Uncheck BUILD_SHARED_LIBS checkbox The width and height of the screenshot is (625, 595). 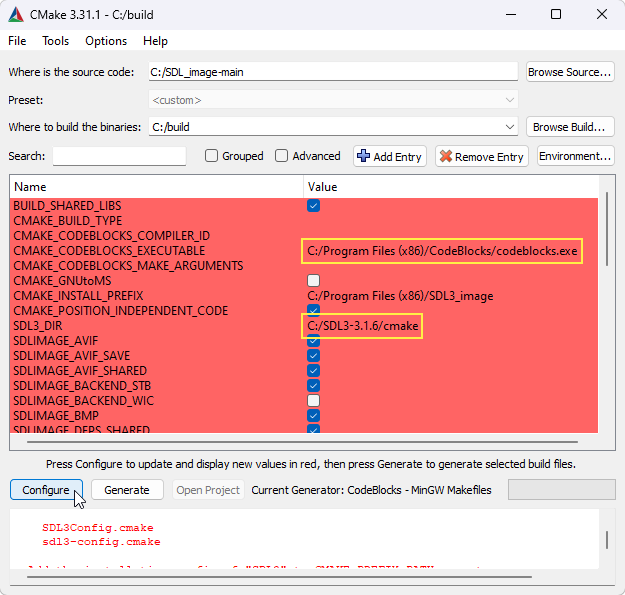click(x=313, y=206)
